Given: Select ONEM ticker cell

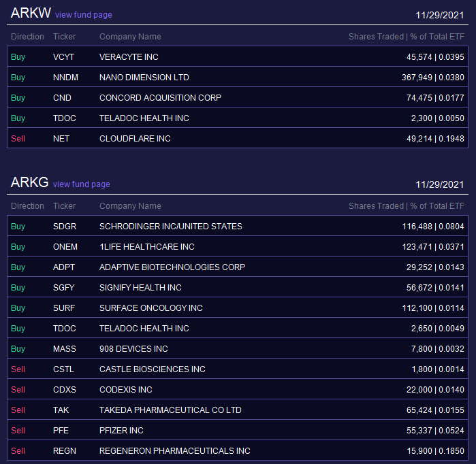Looking at the screenshot, I should coord(65,246).
